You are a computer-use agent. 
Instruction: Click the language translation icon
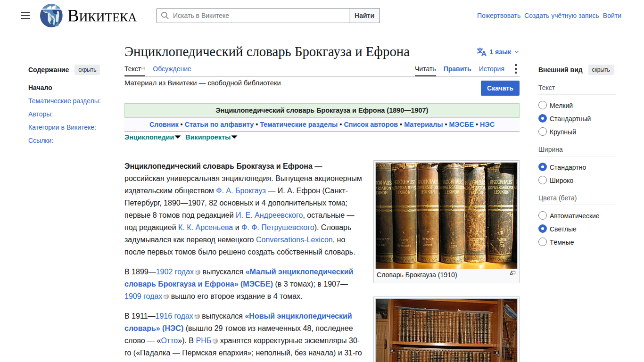pyautogui.click(x=481, y=52)
